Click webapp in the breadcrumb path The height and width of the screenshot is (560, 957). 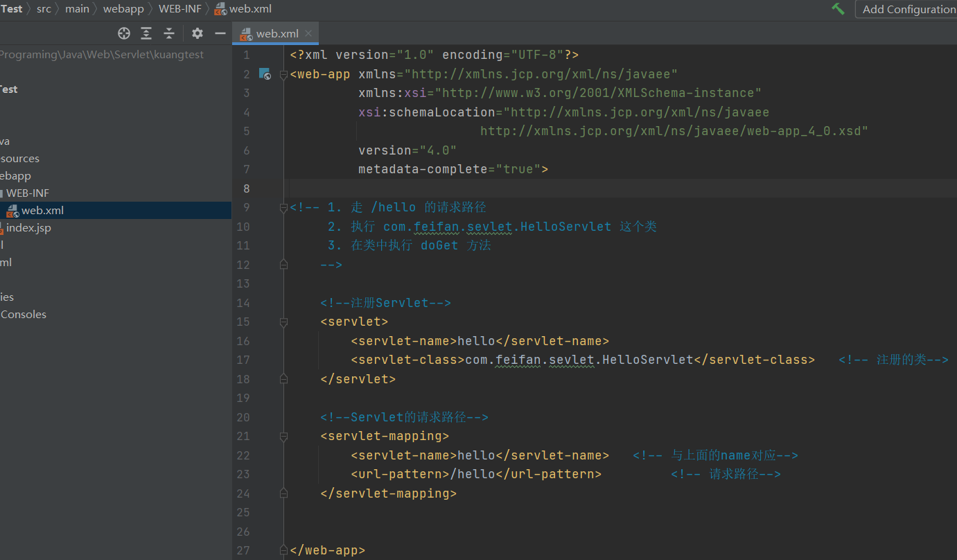tap(124, 9)
